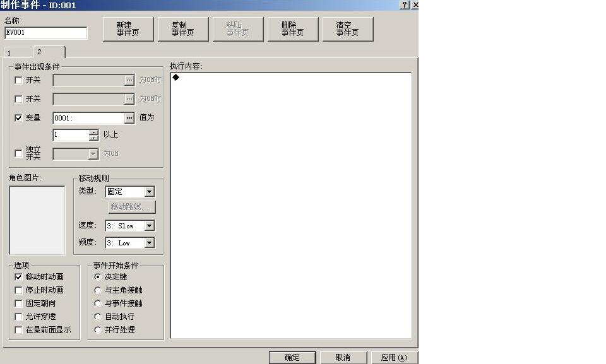Select the 自动执行 radio button

[x=98, y=317]
